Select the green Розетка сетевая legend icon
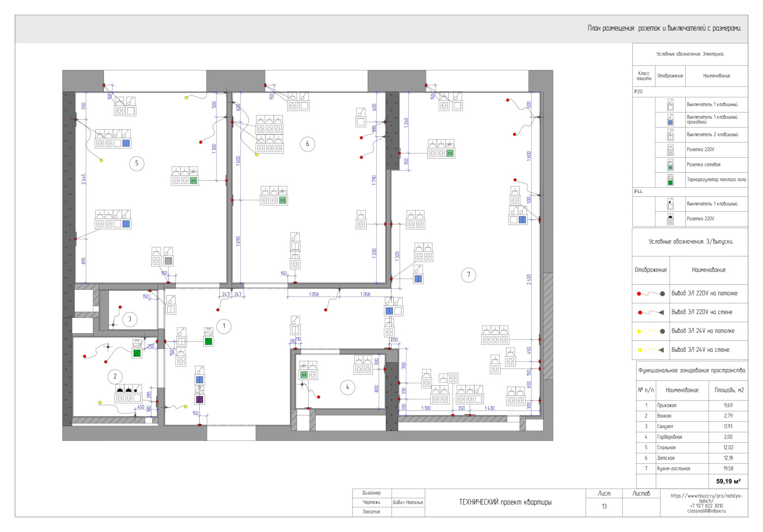 670,165
